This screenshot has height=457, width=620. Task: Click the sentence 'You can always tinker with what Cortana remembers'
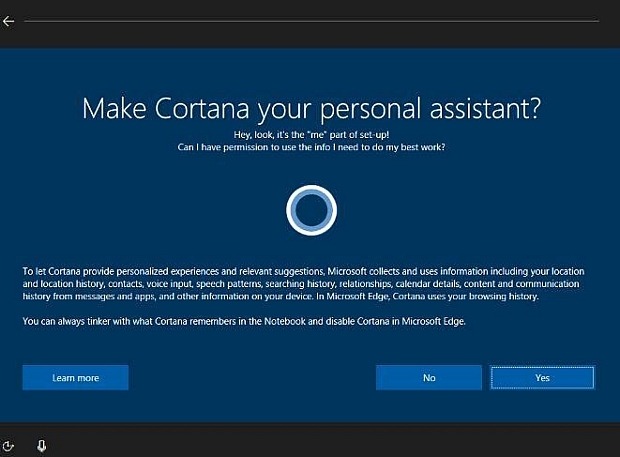tap(244, 321)
